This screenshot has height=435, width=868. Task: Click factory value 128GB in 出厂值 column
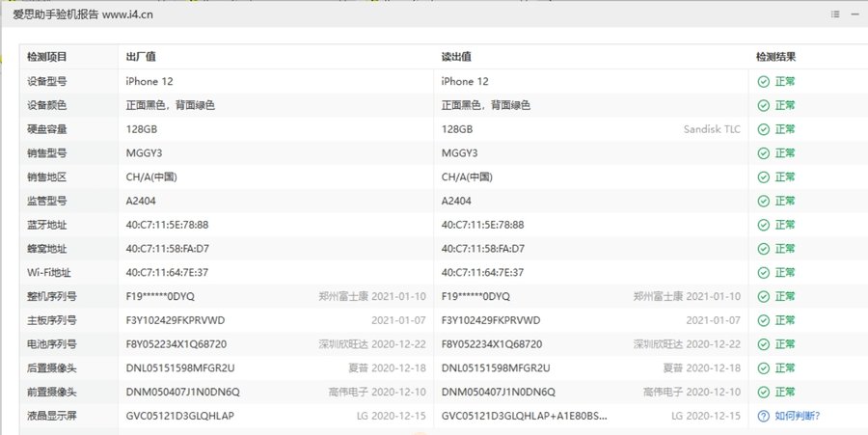coord(142,129)
